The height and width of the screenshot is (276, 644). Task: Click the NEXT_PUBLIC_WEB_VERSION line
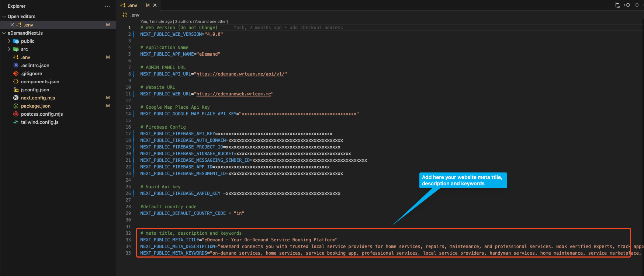click(x=181, y=34)
